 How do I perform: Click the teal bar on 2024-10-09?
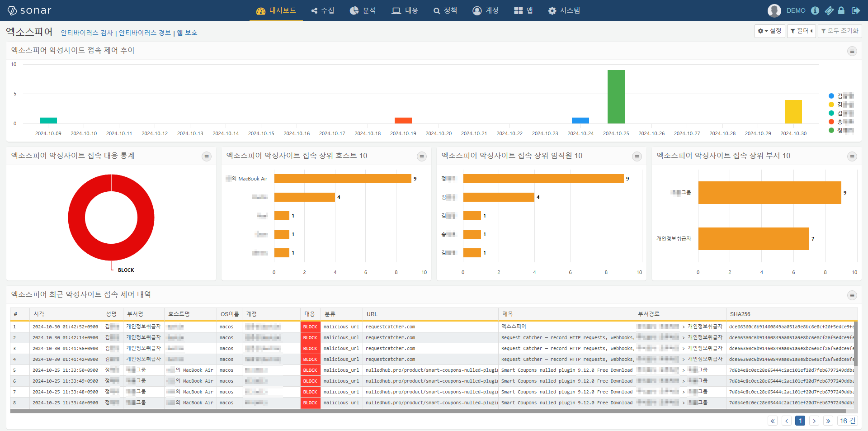[x=48, y=120]
